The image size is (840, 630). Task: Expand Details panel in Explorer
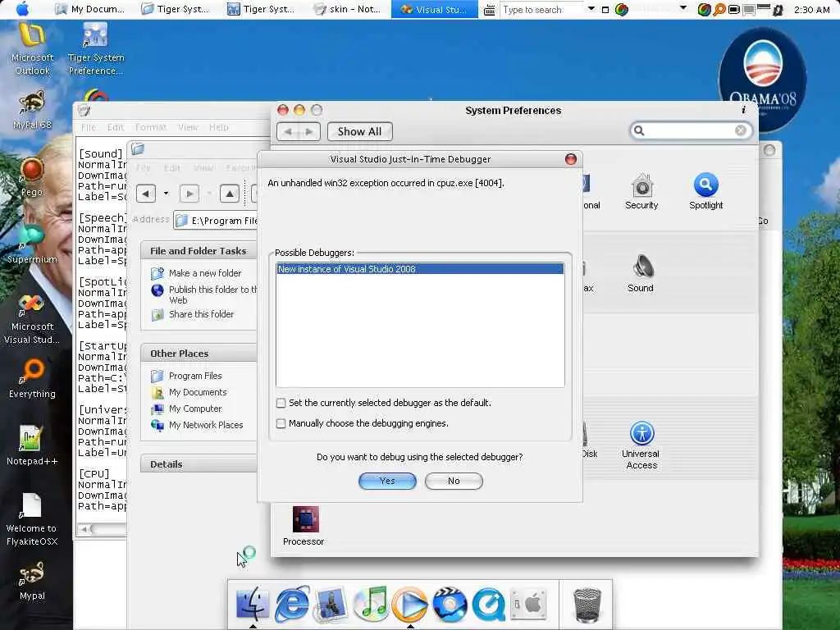[x=199, y=464]
